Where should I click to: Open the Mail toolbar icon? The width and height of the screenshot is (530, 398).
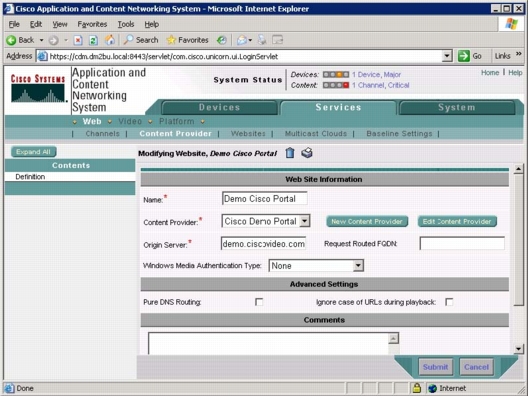[x=241, y=40]
